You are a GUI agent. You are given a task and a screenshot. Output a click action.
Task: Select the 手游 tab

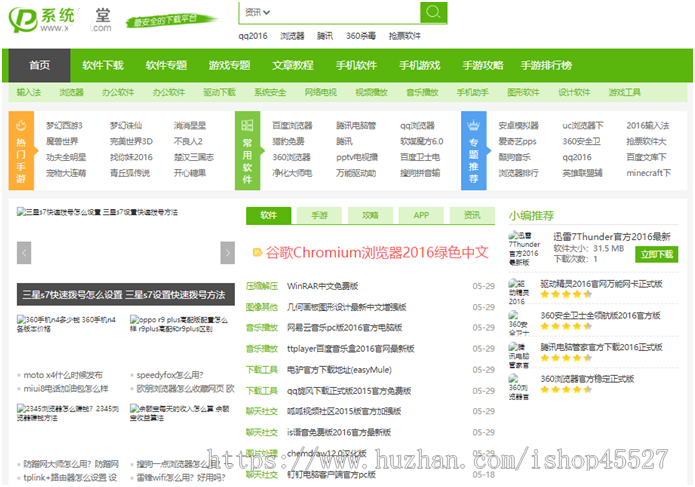320,215
